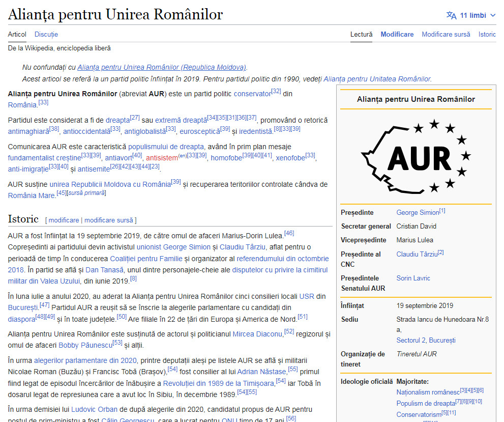View the Istoric history tab

487,35
